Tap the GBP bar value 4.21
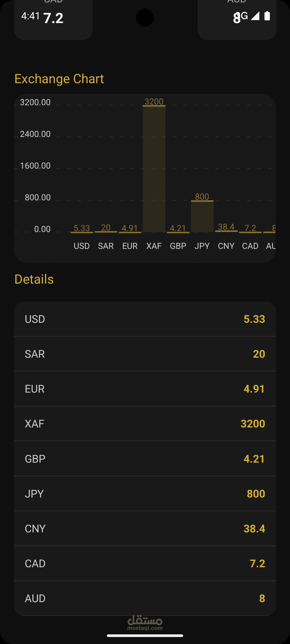 [x=178, y=228]
